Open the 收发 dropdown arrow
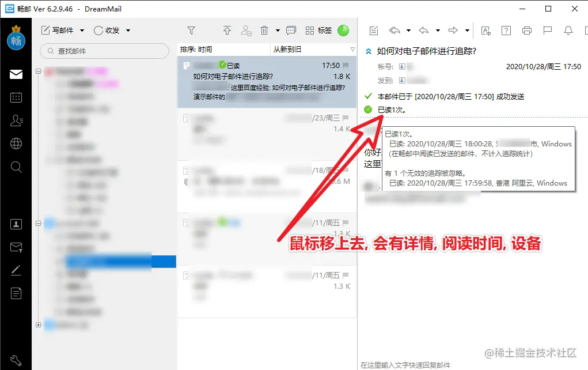The height and width of the screenshot is (370, 588). (128, 31)
